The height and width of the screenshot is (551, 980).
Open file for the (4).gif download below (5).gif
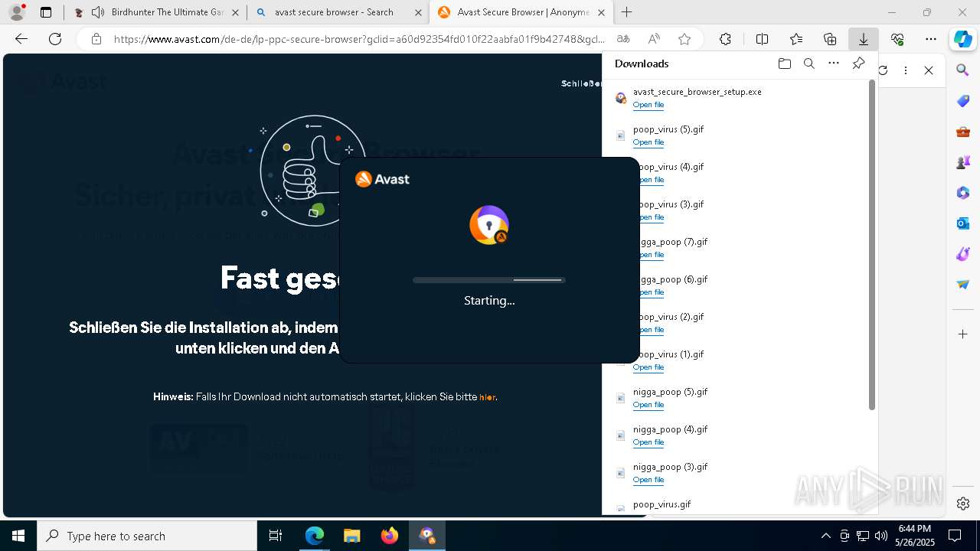[648, 442]
